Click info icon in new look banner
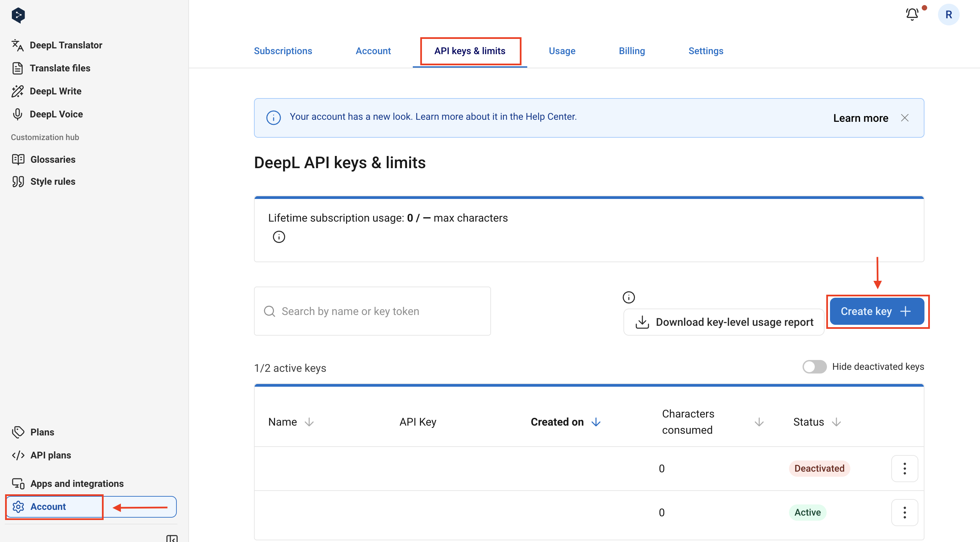Screen dimensions: 980x542 274,118
